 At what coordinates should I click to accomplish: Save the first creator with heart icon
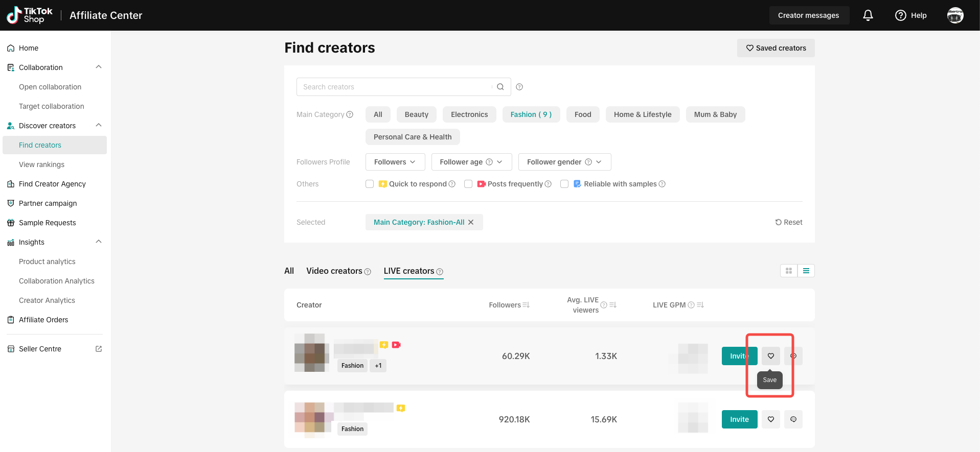[770, 356]
